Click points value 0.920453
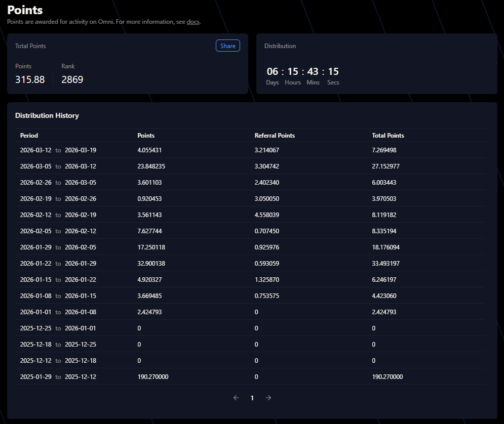The height and width of the screenshot is (424, 504). 149,199
